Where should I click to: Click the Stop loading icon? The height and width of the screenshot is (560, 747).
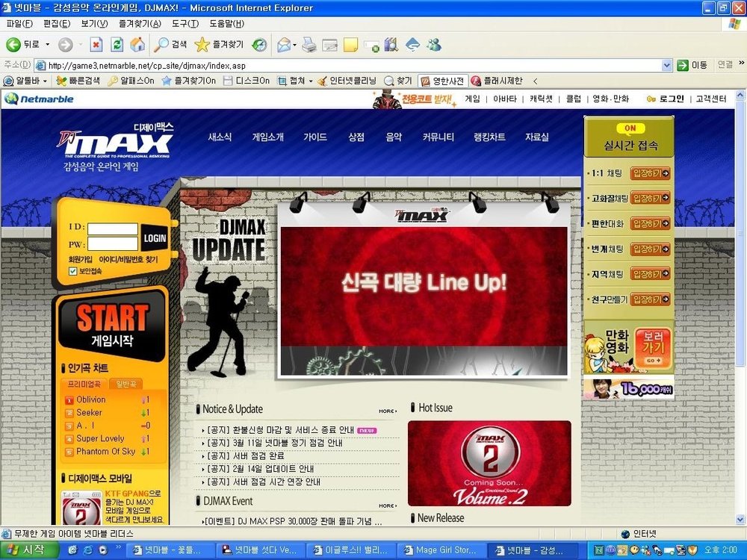[x=96, y=45]
